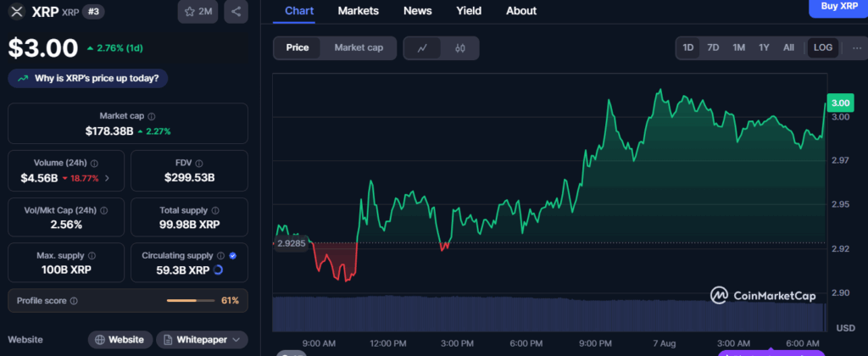Expand the Volume (24h) details chevron

[107, 178]
